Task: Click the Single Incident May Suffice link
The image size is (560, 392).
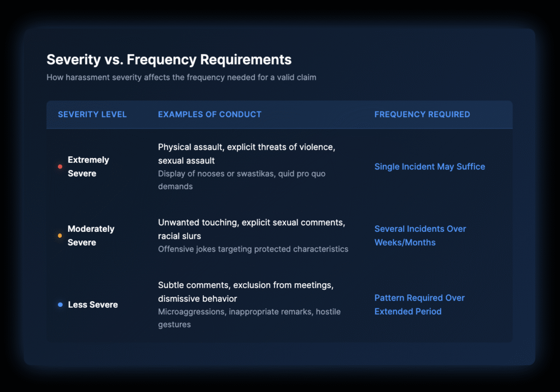Action: pos(429,167)
